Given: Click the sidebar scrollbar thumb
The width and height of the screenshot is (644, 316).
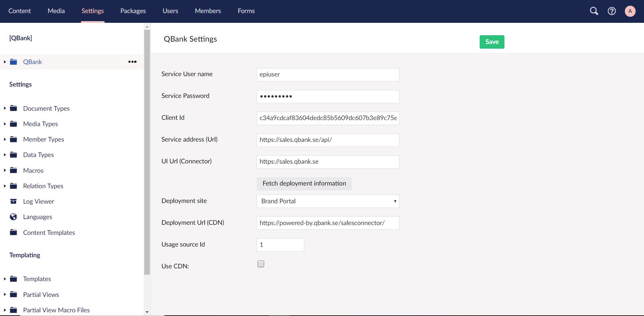Looking at the screenshot, I should click(147, 152).
